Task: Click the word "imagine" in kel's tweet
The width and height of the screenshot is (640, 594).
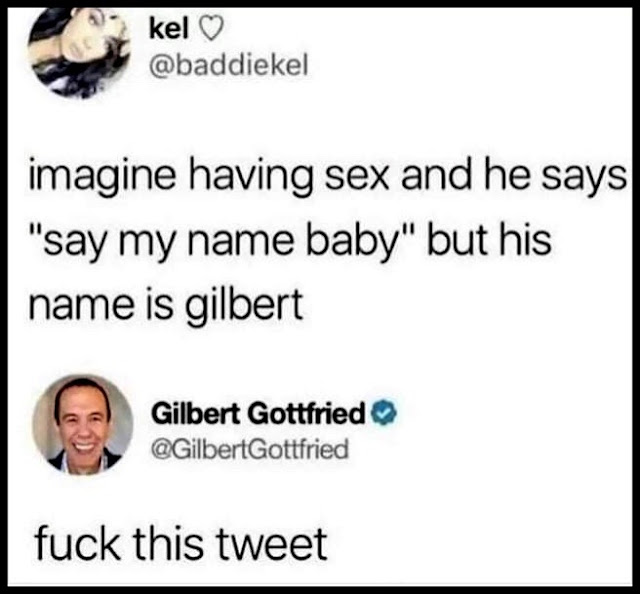Action: tap(102, 180)
